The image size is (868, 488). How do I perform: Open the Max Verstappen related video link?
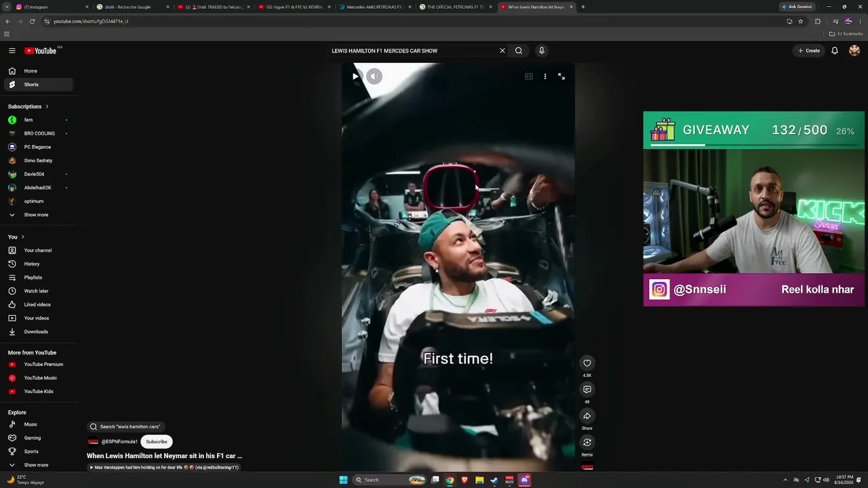coord(164,468)
